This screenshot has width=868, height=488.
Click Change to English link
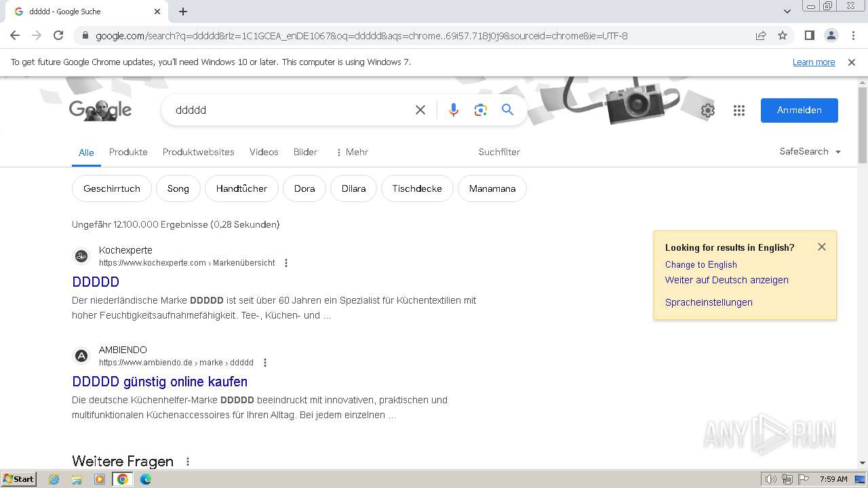point(701,264)
